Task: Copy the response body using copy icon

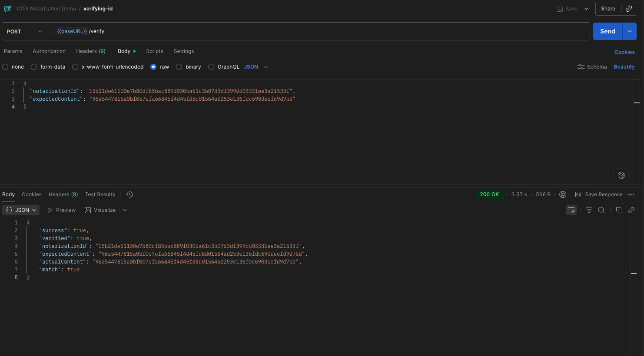Action: [x=619, y=210]
